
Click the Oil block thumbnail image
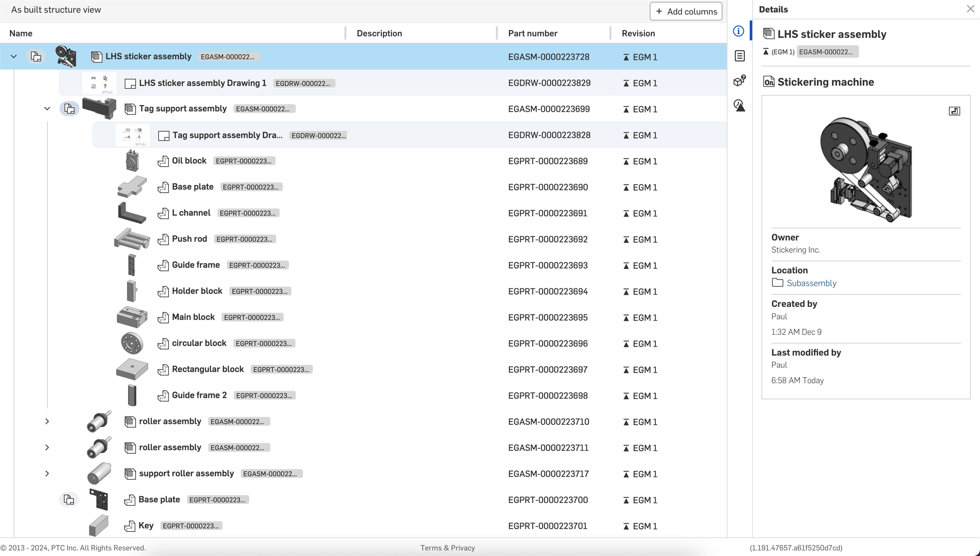pyautogui.click(x=132, y=161)
